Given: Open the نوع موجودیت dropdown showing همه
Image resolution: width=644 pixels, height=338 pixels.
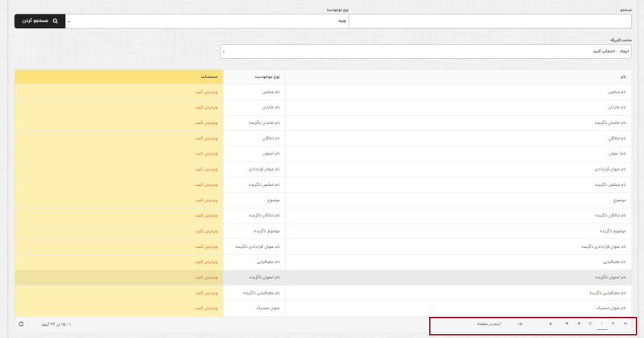Looking at the screenshot, I should pyautogui.click(x=208, y=21).
